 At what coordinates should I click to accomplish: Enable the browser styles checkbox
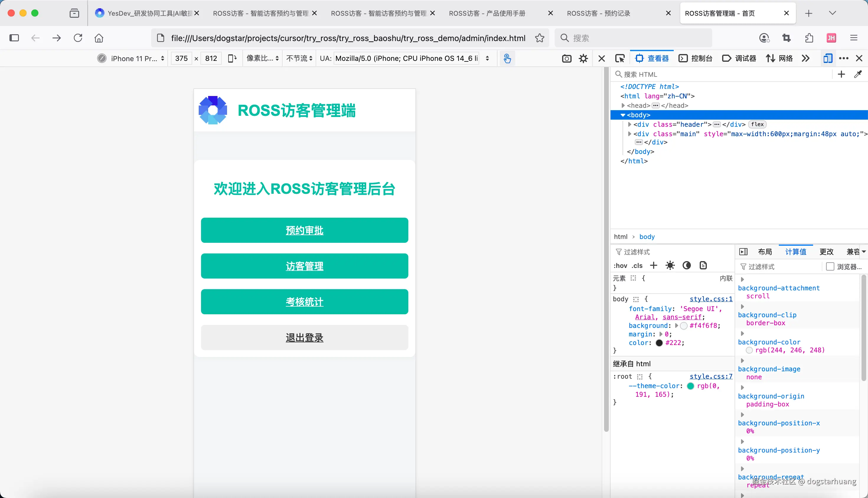[830, 266]
